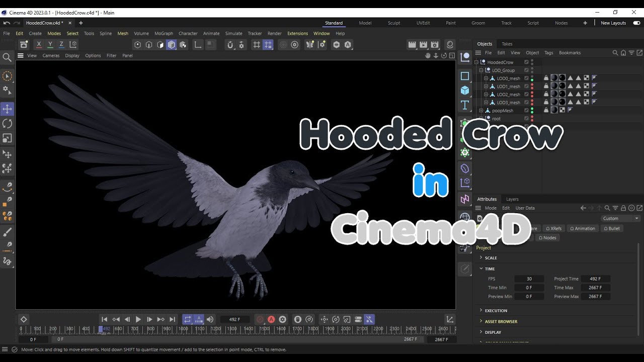This screenshot has height=362, width=644.
Task: Go to start of animation
Action: (x=105, y=319)
